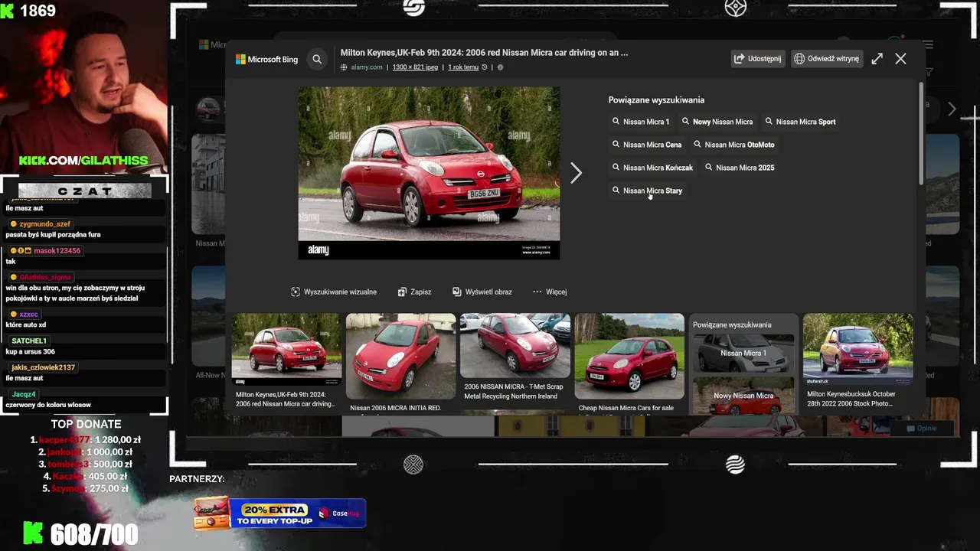Image resolution: width=980 pixels, height=551 pixels.
Task: Click the KICK.COM/GILATHISS channel text
Action: click(x=83, y=161)
